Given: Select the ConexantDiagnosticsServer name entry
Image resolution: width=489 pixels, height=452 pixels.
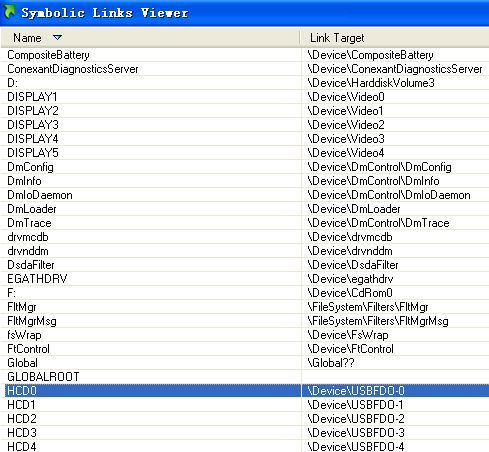Looking at the screenshot, I should click(73, 69).
